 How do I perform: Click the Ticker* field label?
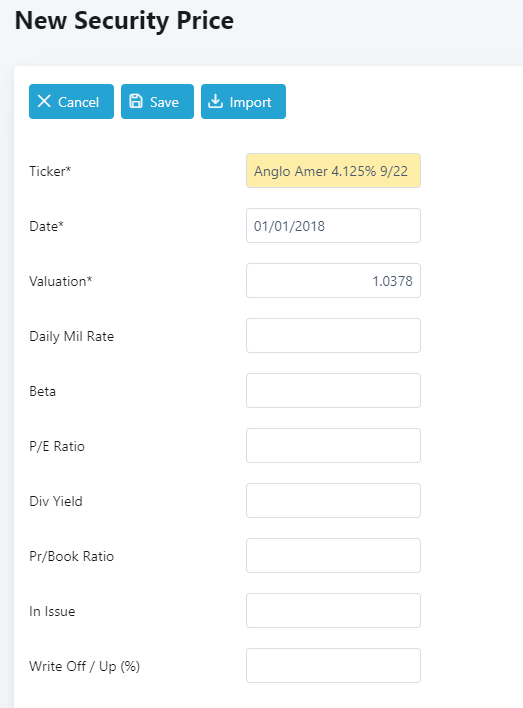50,171
